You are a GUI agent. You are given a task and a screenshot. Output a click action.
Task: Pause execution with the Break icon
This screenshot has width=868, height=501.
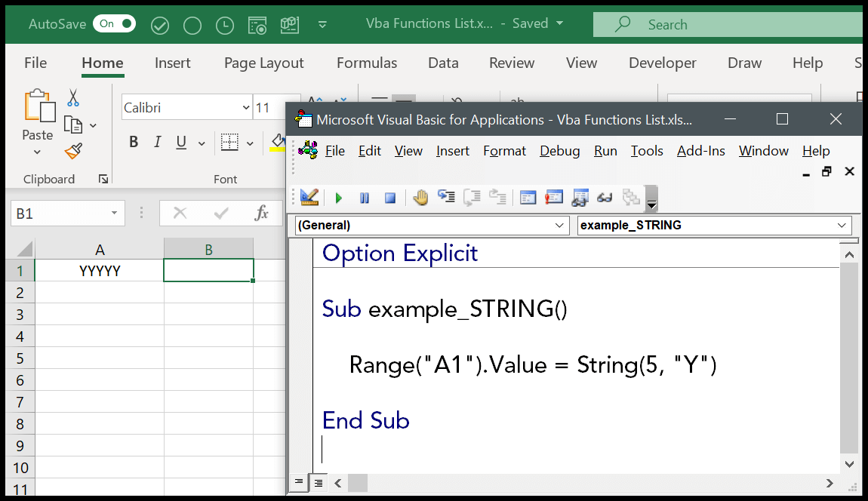click(x=364, y=198)
